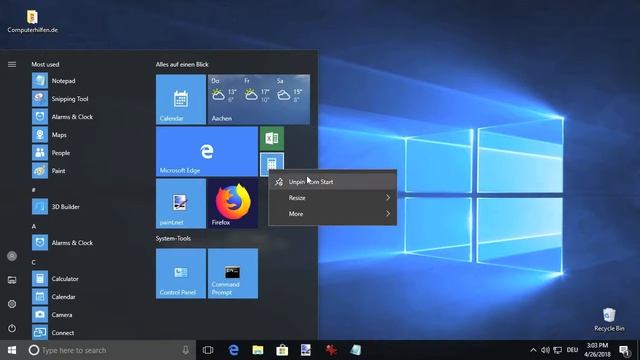Open Control Panel tile
Image resolution: width=640 pixels, height=360 pixels.
[181, 273]
